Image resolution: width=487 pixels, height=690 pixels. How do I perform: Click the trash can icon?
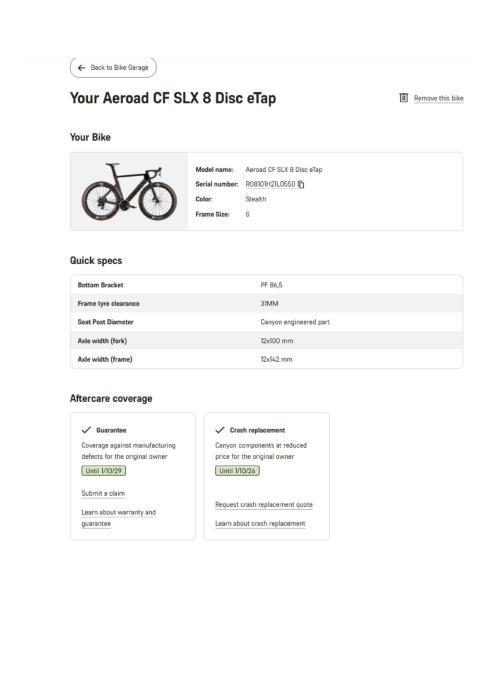(x=403, y=98)
